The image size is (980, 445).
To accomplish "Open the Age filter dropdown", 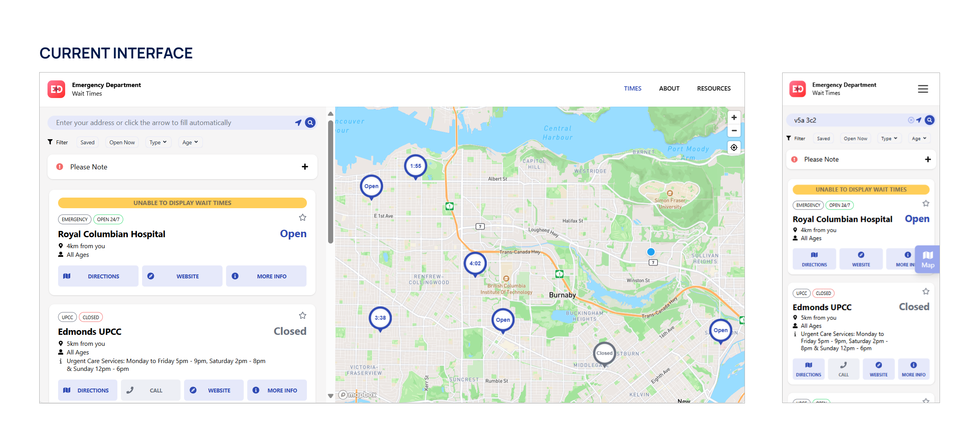I will coord(190,142).
